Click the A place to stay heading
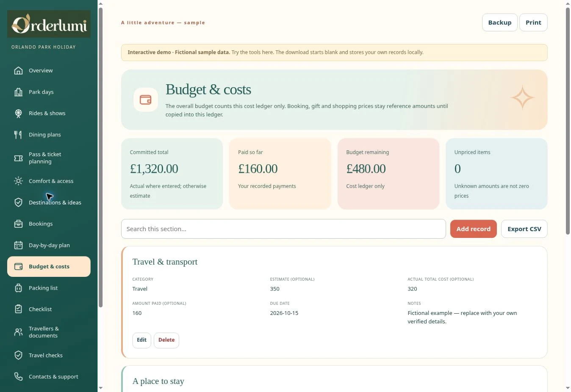The width and height of the screenshot is (571, 392). (x=158, y=381)
